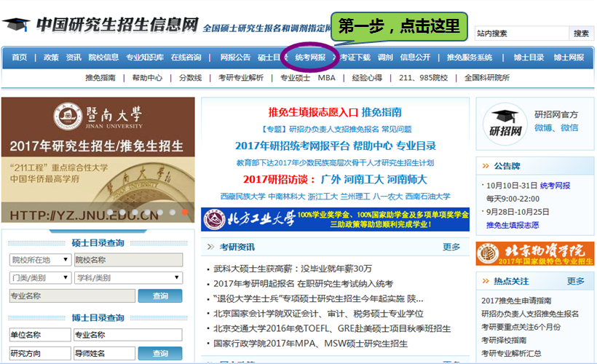Click the 北方工业大学 banner emblem

point(215,218)
